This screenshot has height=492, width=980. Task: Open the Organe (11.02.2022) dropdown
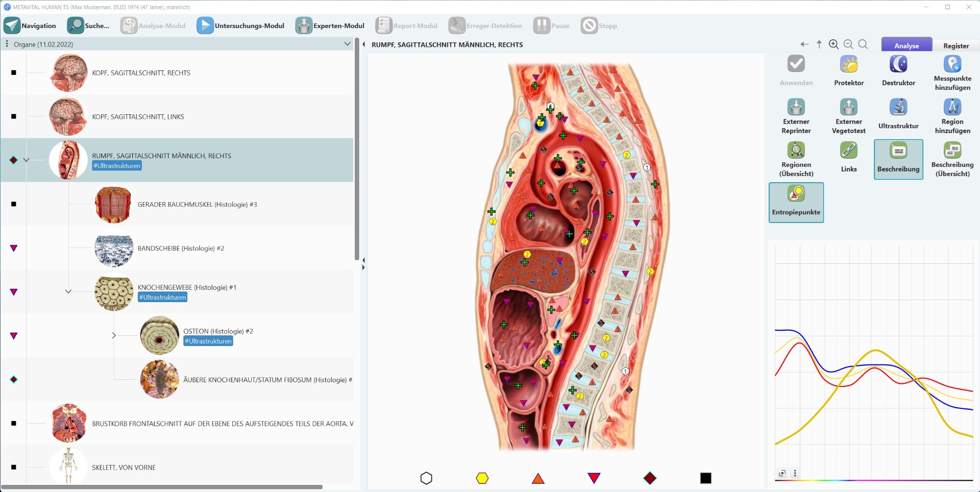[347, 44]
